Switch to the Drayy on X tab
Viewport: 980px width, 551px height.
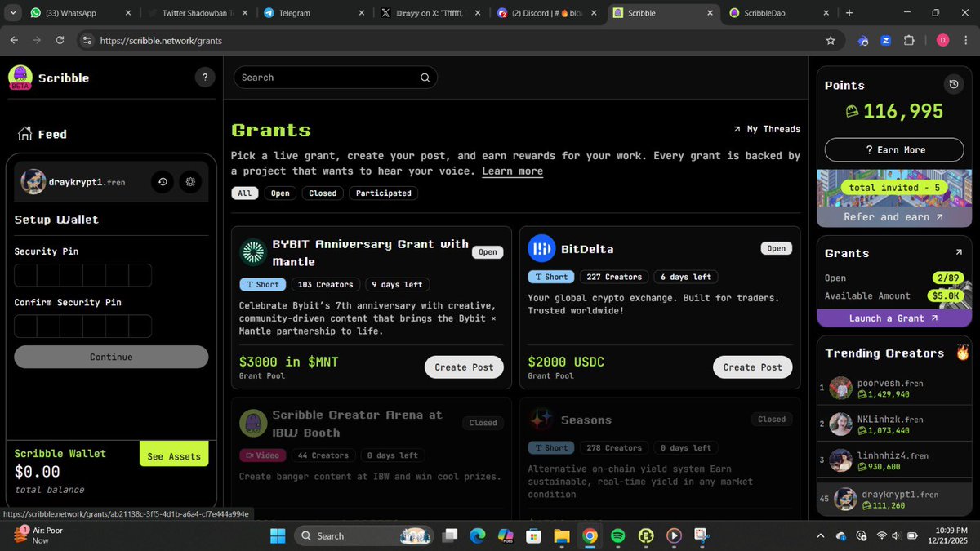click(x=430, y=13)
